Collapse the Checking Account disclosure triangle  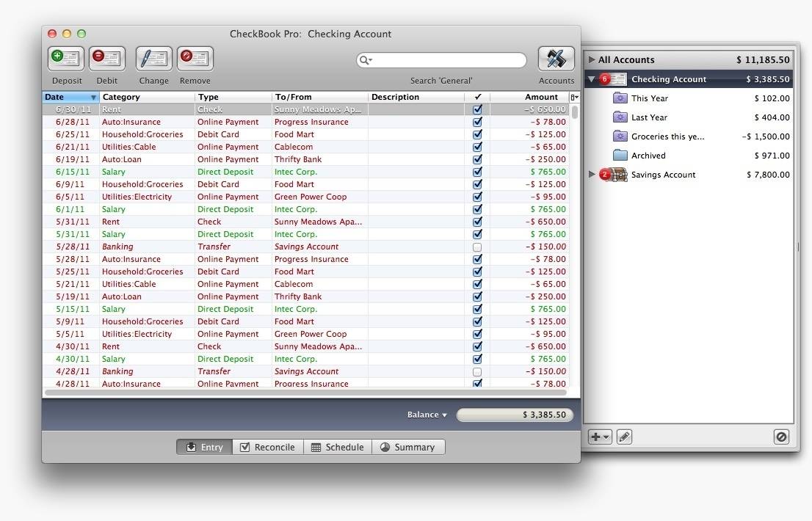[592, 79]
